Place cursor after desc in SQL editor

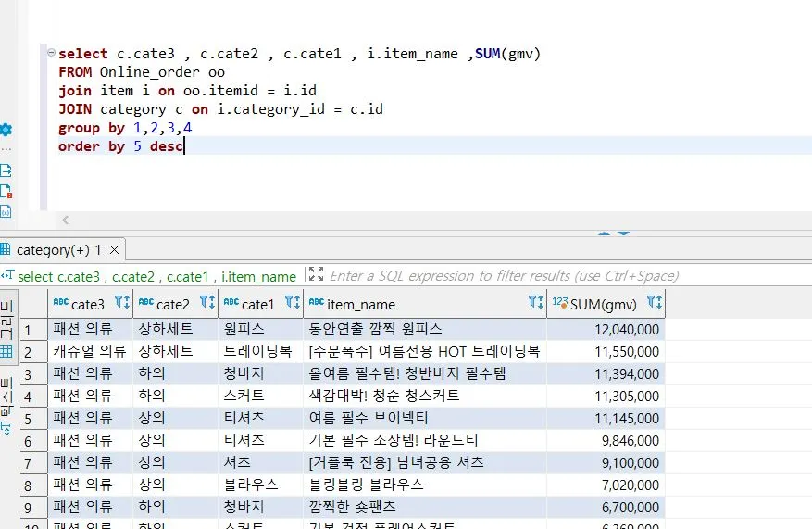coord(184,146)
